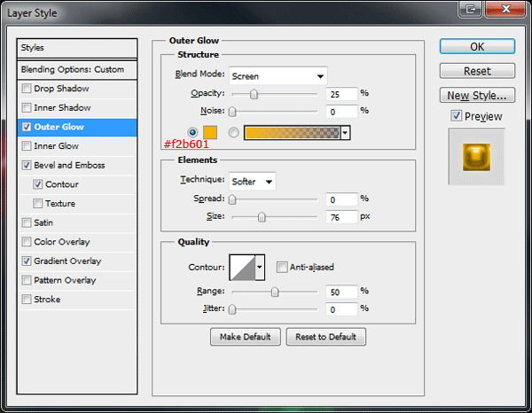Uncheck the Bevel and Emboss checkbox

(26, 165)
